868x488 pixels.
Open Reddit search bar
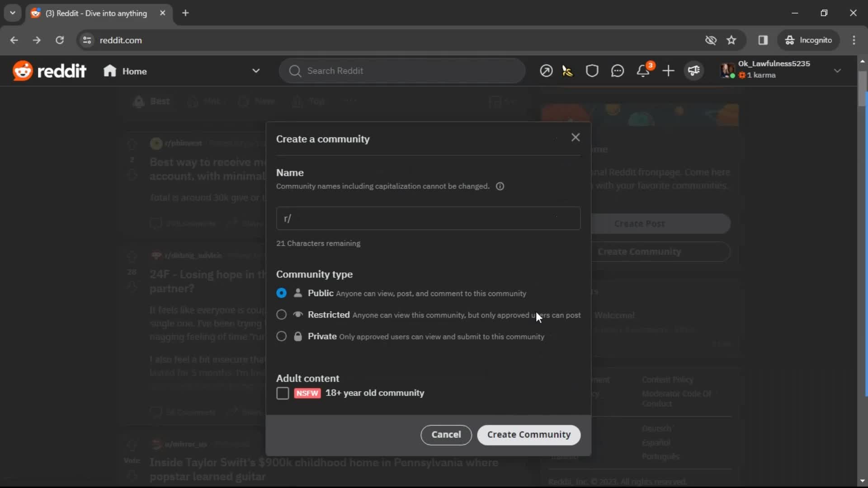(x=403, y=70)
